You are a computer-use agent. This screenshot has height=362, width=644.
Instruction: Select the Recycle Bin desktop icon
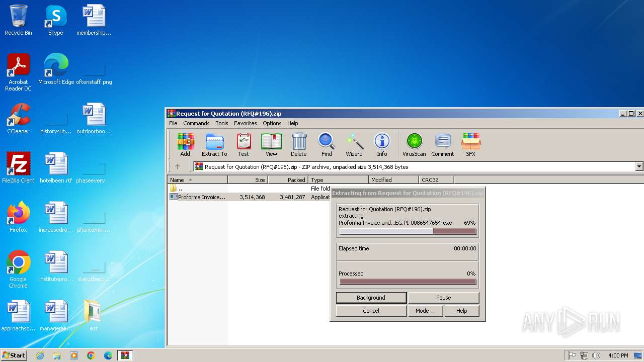click(18, 20)
